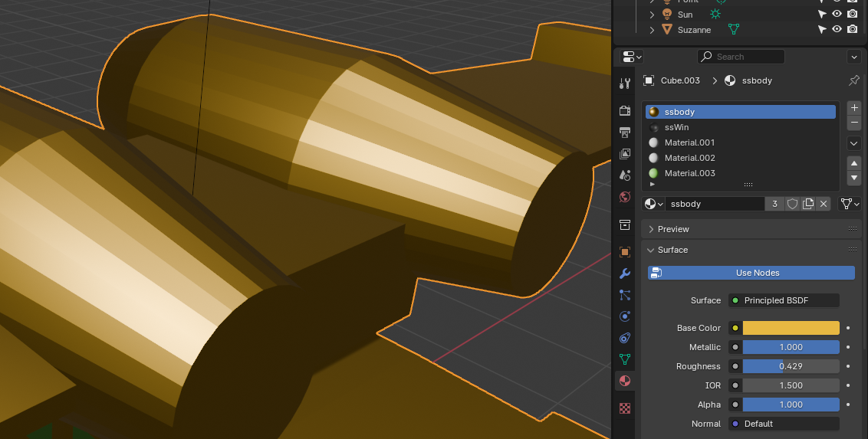Viewport: 868px width, 439px height.
Task: Open the Render properties tab
Action: coord(625,110)
